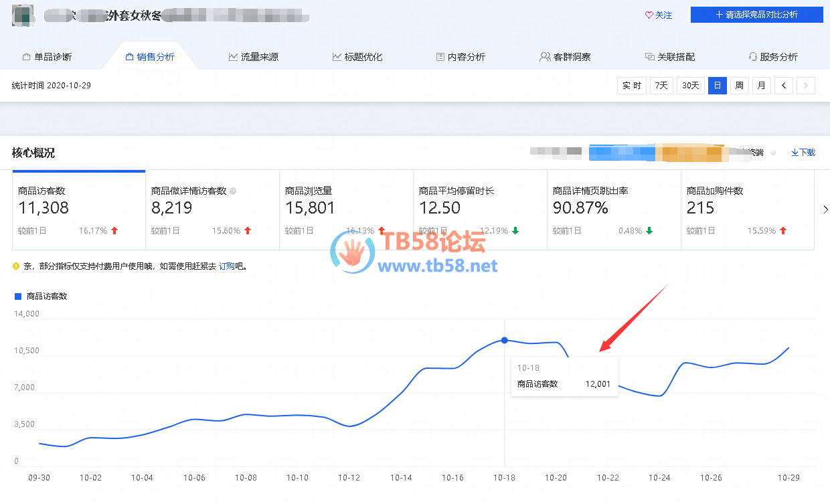Go to previous date with left chevron
Viewport: 830px width, 504px height.
point(784,86)
